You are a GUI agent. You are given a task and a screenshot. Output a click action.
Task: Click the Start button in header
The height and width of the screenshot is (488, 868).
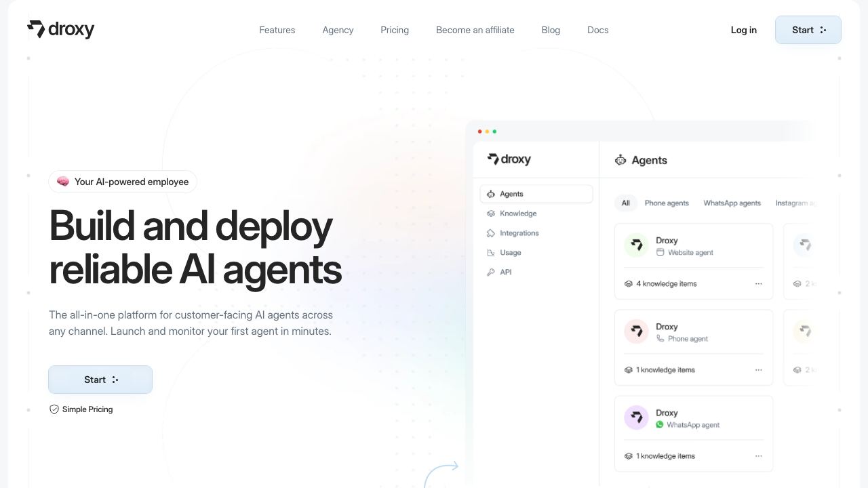[x=808, y=30]
